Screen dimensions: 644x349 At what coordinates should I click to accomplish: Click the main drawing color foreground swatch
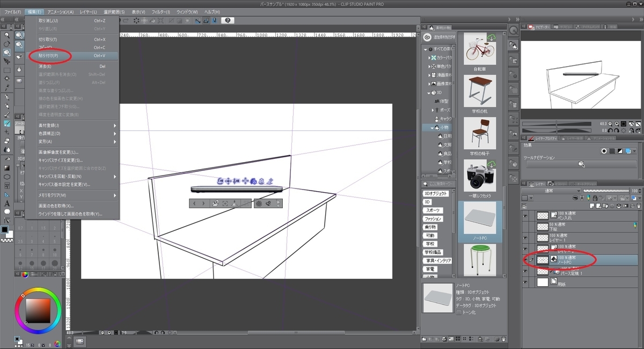point(5,230)
